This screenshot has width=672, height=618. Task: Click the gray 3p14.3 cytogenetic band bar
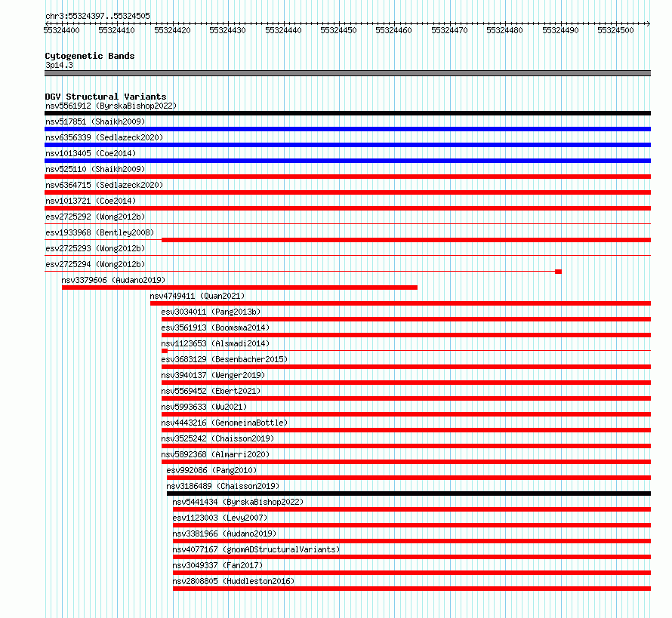tap(347, 73)
